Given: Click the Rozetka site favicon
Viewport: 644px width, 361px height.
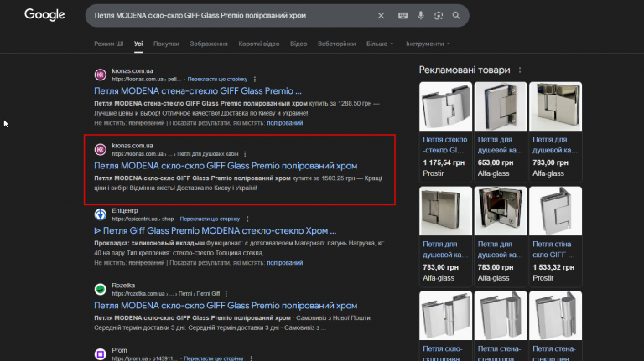Looking at the screenshot, I should pyautogui.click(x=101, y=289).
